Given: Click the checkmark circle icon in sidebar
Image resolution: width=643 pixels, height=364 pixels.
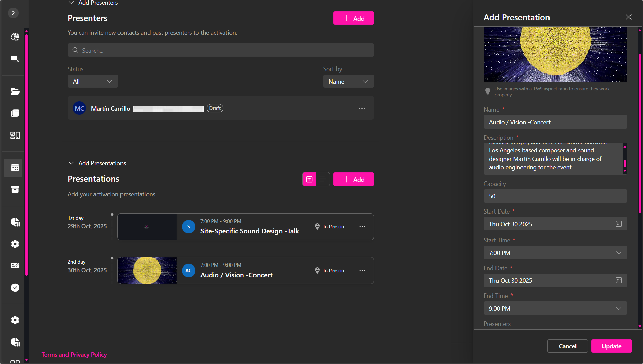Looking at the screenshot, I should pos(15,288).
